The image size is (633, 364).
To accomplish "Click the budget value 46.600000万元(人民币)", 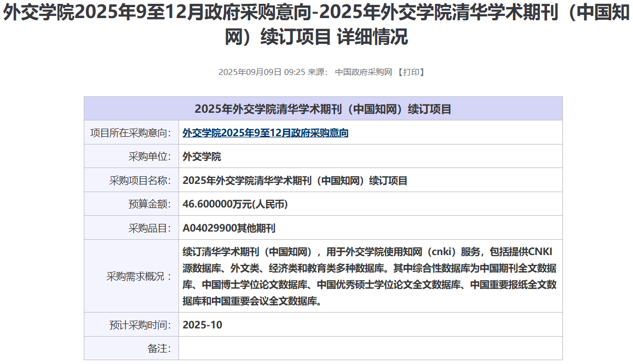I will 235,204.
